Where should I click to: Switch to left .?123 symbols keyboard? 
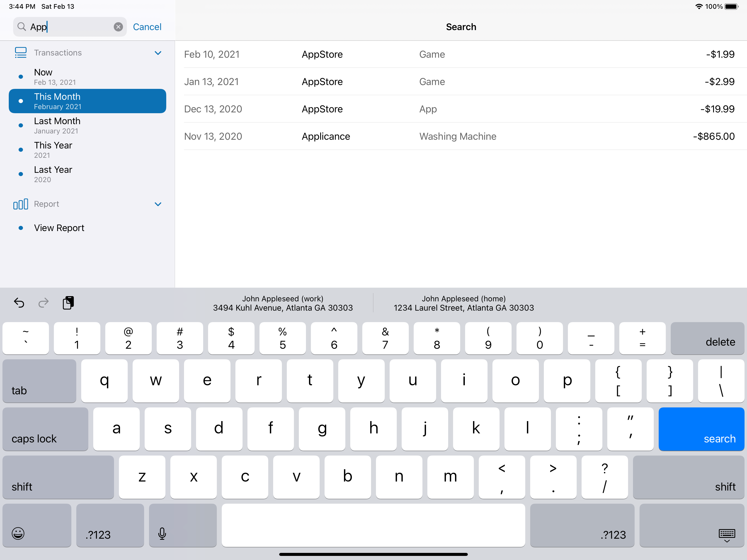coord(110,525)
